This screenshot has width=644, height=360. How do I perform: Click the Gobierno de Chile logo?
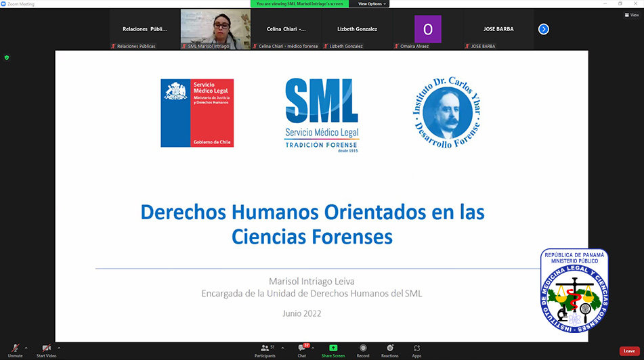click(197, 113)
